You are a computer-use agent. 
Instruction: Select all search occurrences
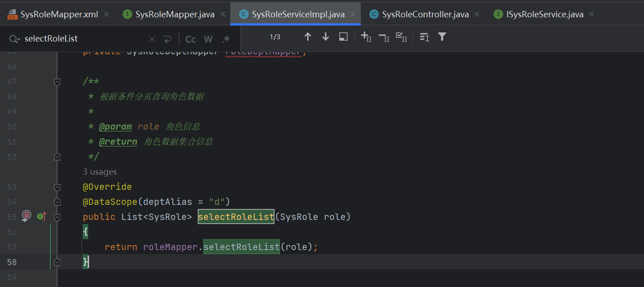pos(401,37)
